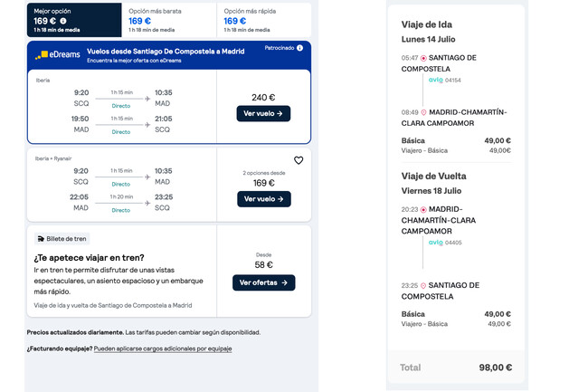Click the Ver ofertas train button
This screenshot has height=392, width=588.
(x=263, y=282)
